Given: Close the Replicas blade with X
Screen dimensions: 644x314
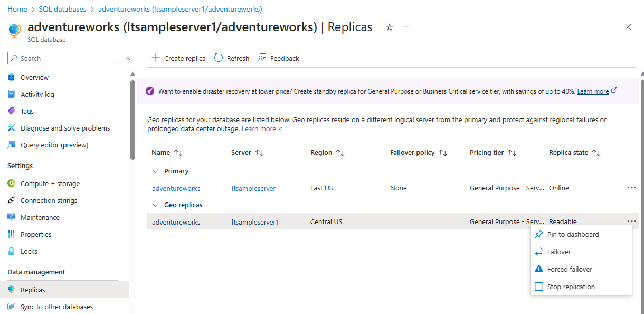Looking at the screenshot, I should point(628,27).
